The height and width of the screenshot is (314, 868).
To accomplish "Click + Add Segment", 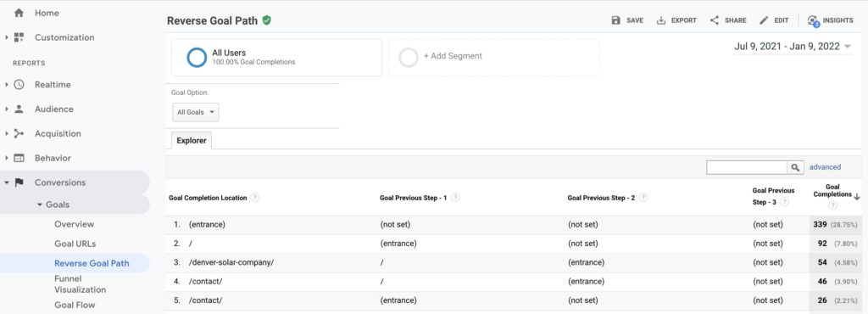I will (x=453, y=56).
